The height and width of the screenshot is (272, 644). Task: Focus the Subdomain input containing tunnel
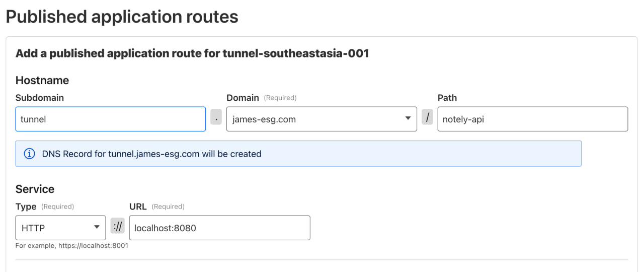coord(110,119)
